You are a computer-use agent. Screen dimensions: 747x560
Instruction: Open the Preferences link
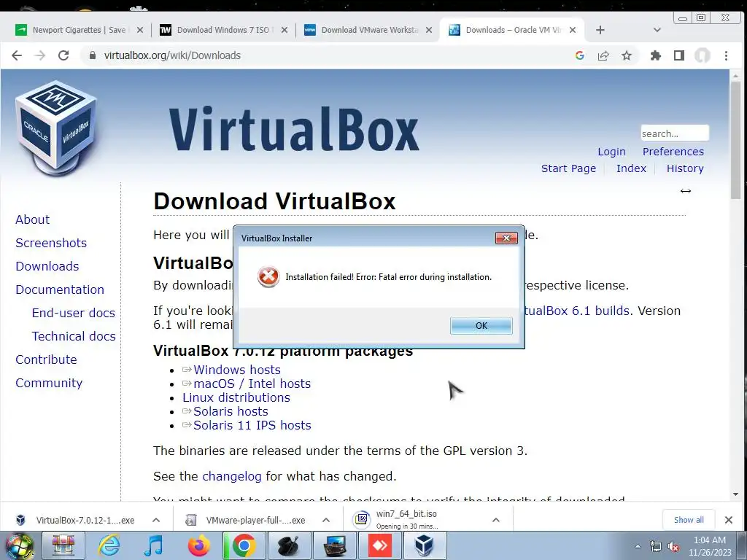tap(673, 152)
